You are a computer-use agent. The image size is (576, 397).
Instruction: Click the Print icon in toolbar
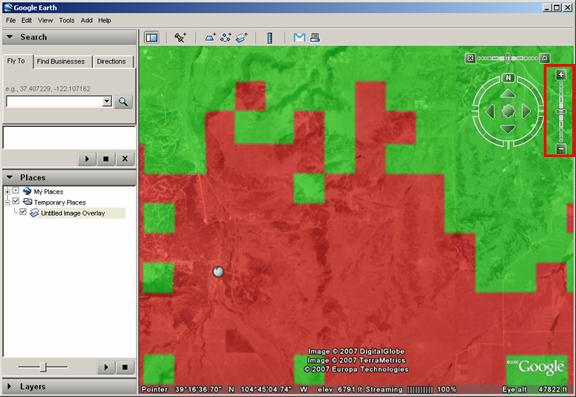pos(315,37)
